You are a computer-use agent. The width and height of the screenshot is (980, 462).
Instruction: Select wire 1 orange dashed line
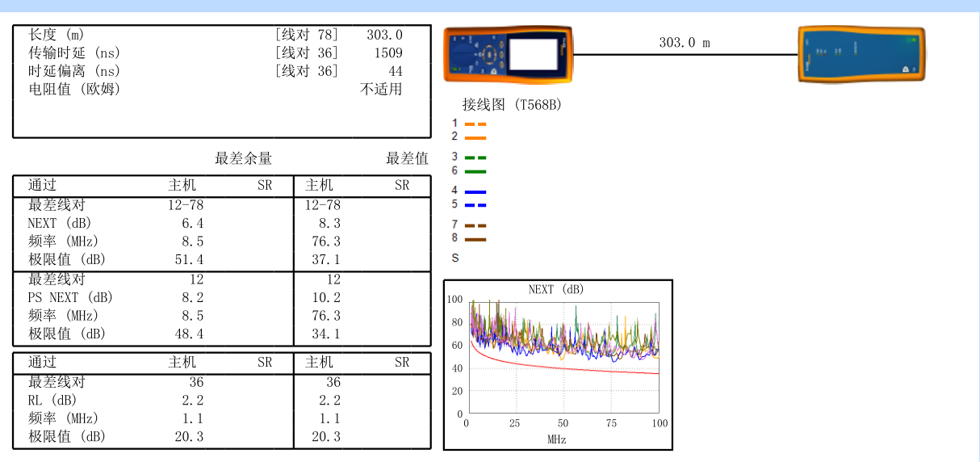[x=475, y=124]
